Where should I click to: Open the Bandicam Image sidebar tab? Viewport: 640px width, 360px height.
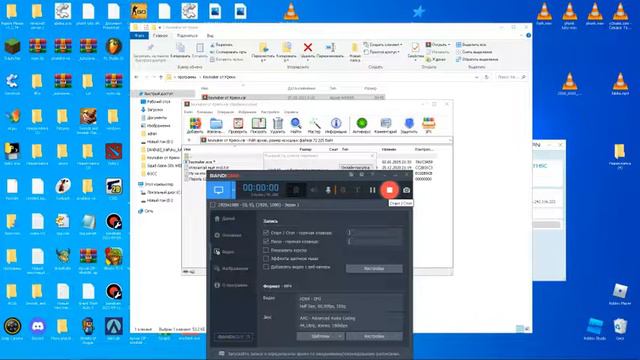click(231, 269)
